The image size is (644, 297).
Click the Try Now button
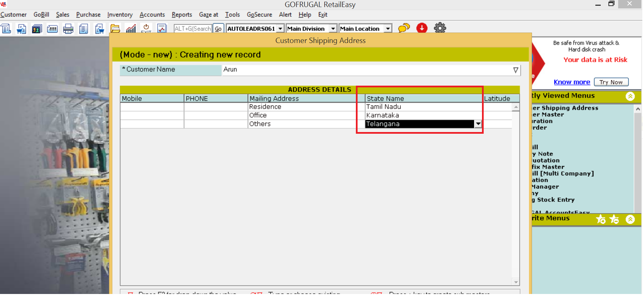(611, 82)
